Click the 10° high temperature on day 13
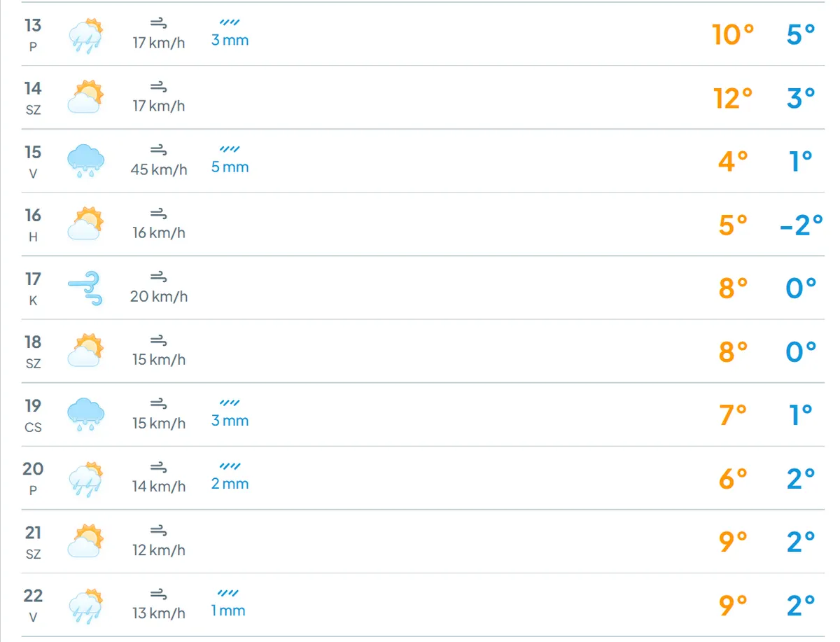Image resolution: width=840 pixels, height=642 pixels. coord(733,34)
